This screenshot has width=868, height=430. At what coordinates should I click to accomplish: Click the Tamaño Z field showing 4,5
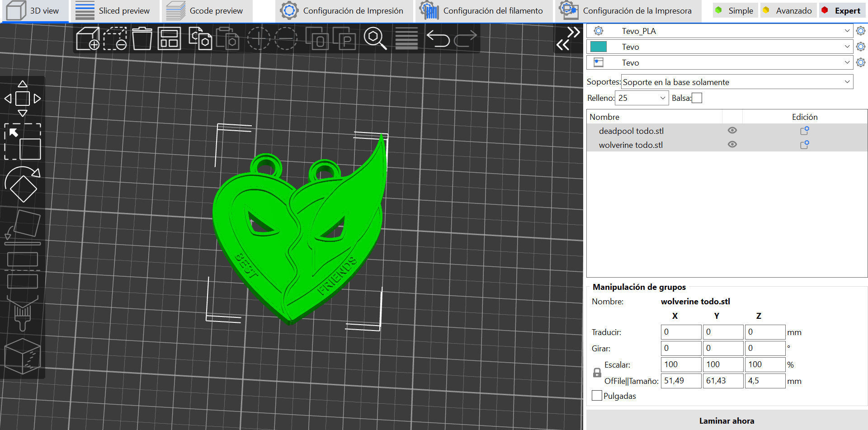(x=765, y=381)
